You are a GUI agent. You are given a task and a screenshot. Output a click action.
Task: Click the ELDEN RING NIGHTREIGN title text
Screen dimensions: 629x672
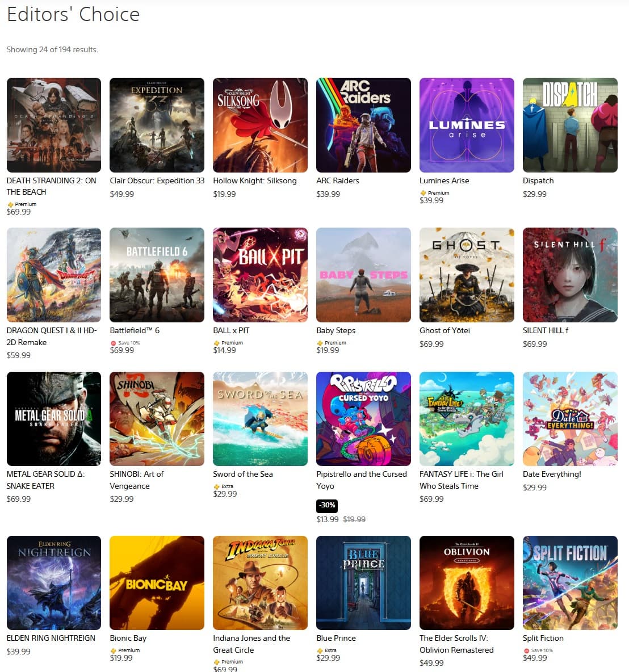tap(51, 638)
